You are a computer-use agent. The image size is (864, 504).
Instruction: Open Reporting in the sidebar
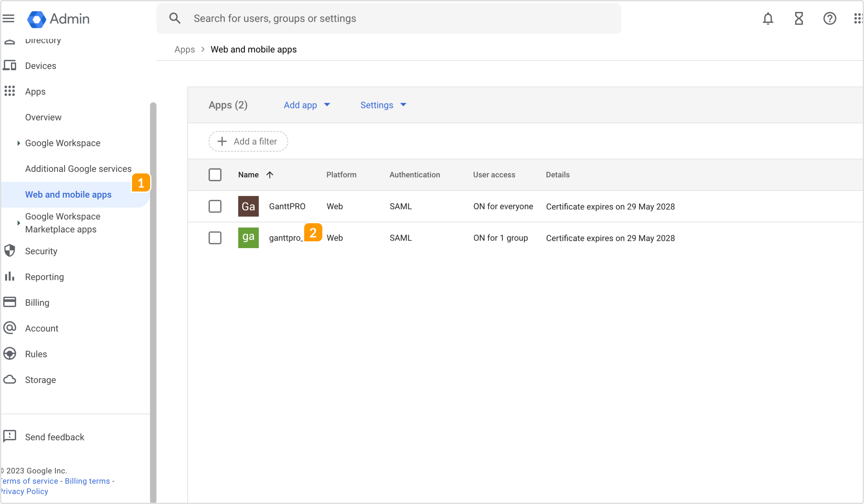pyautogui.click(x=45, y=277)
